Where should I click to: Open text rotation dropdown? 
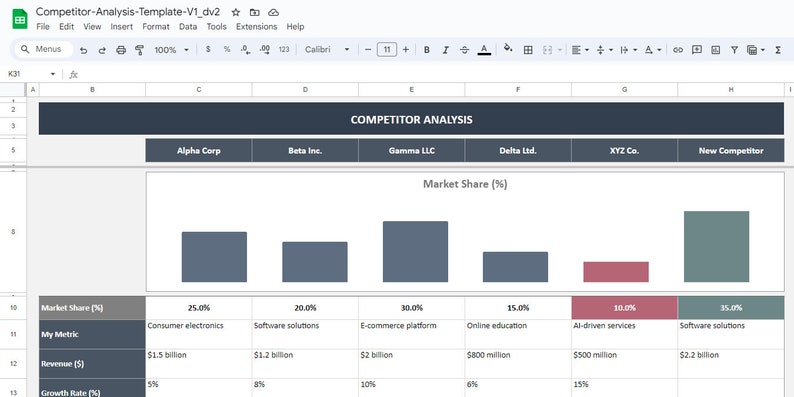pos(653,50)
